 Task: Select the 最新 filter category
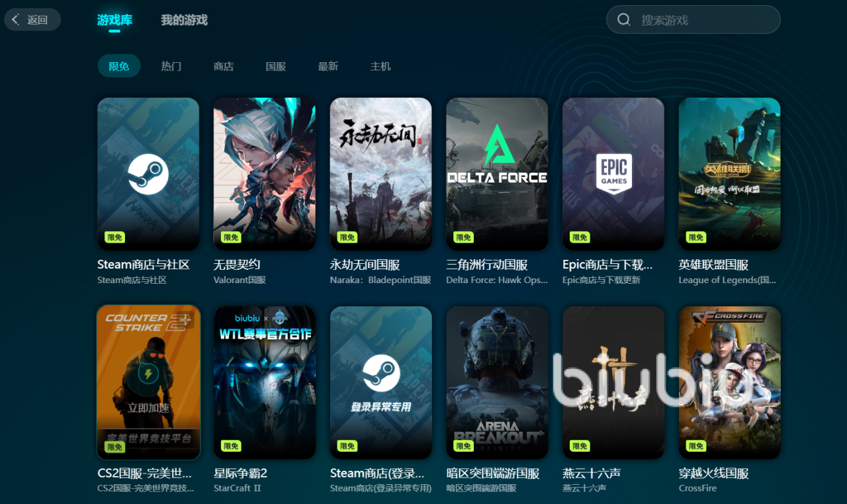pos(328,66)
